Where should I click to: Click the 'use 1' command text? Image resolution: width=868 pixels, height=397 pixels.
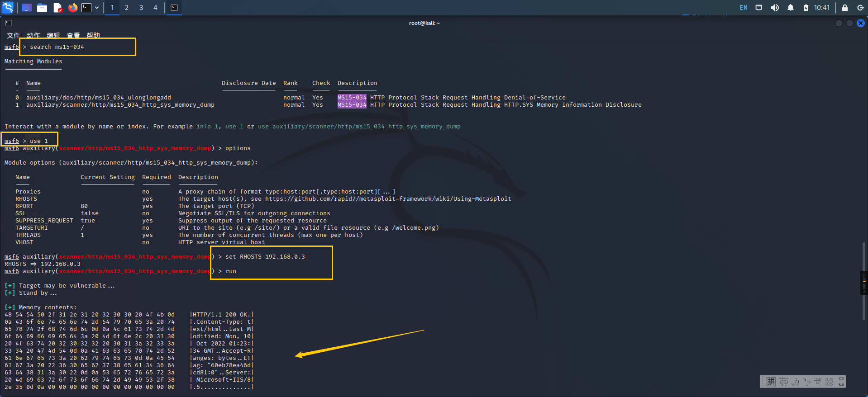point(39,141)
